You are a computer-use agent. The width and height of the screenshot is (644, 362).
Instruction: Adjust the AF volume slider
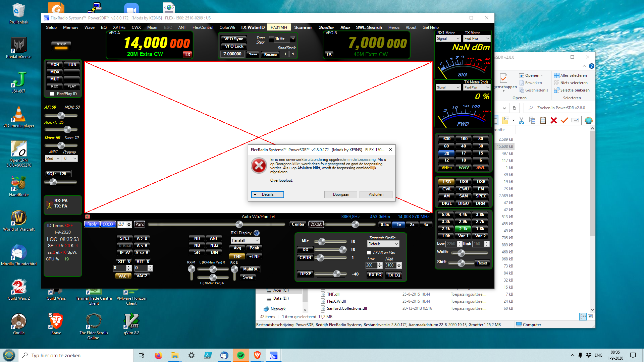pyautogui.click(x=61, y=116)
